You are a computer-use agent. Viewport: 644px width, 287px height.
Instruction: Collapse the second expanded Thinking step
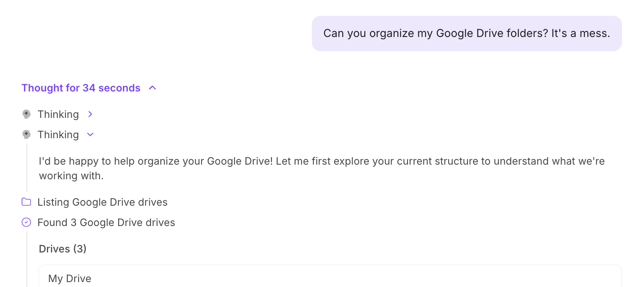pos(90,135)
